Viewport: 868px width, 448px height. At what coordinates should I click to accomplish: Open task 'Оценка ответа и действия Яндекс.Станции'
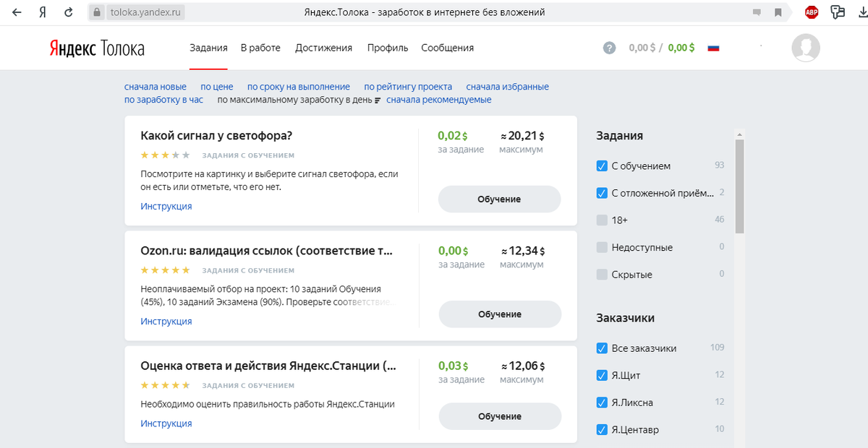268,366
